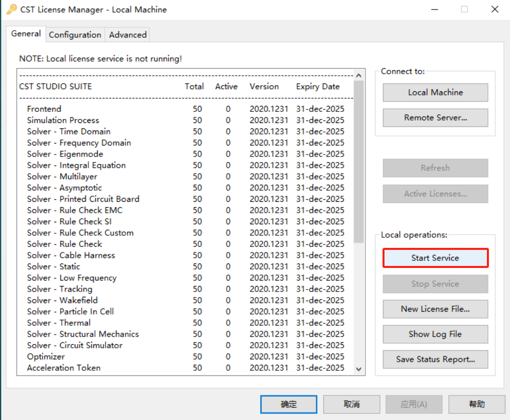Viewport: 510px width, 420px height.
Task: Switch to the General tab
Action: (26, 34)
